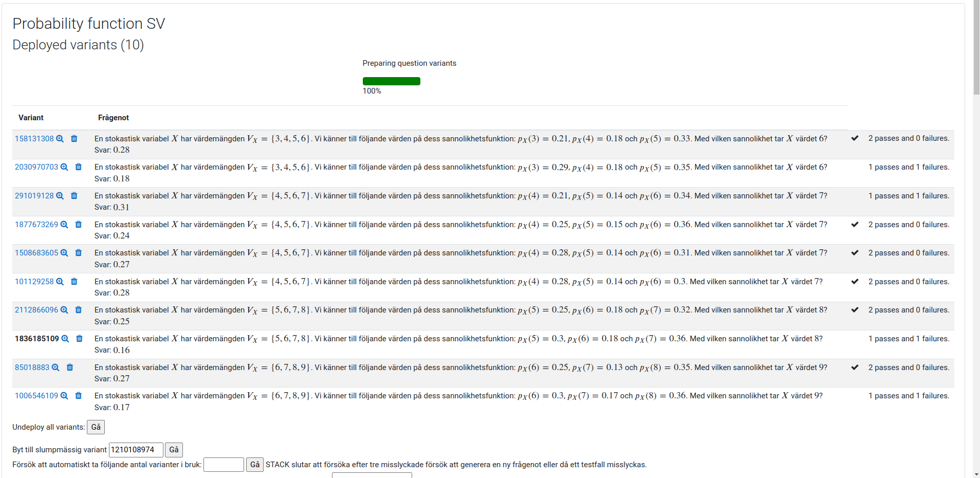
Task: Open the magnifier preview for variant 2030970703
Action: [x=64, y=167]
